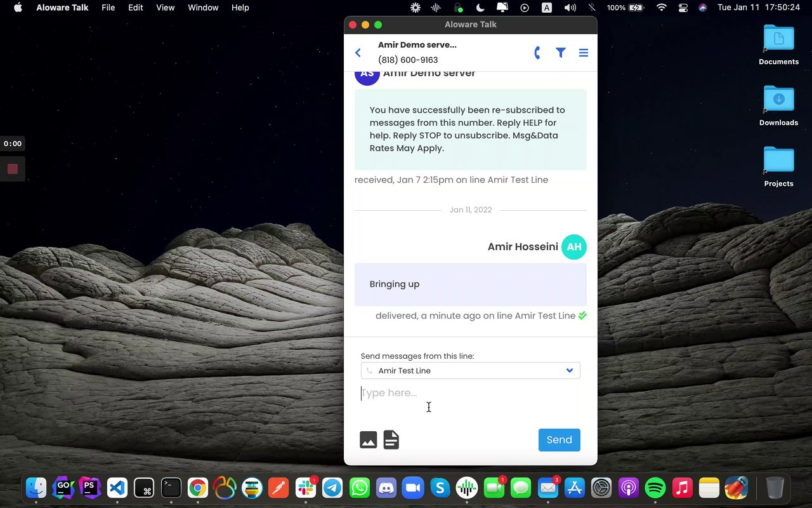Open Control Center in the menu bar

683,8
